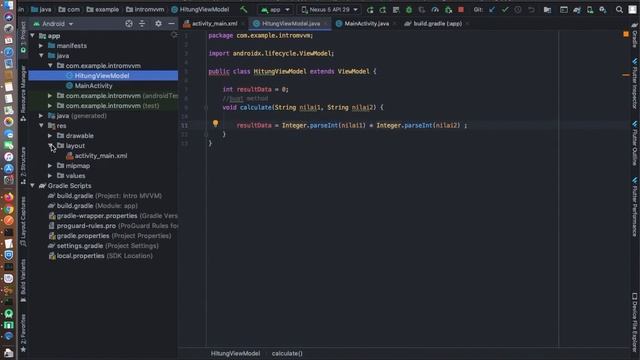The width and height of the screenshot is (640, 360).
Task: Click the Search Everywhere magnifier
Action: pyautogui.click(x=619, y=9)
